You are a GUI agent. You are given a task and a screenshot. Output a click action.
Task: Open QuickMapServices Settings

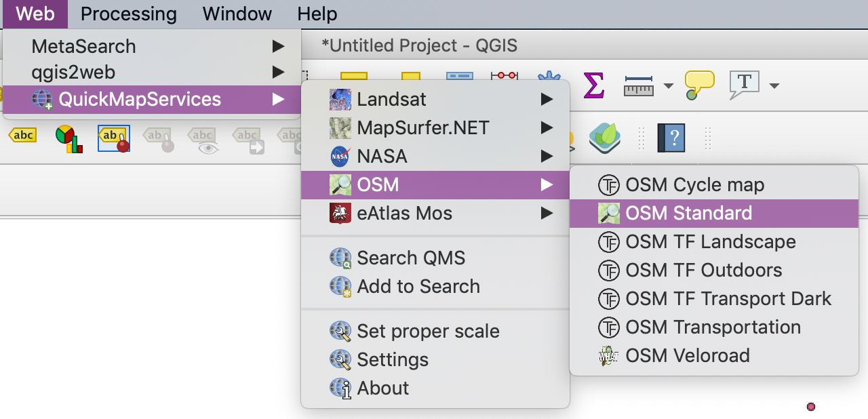435,359
